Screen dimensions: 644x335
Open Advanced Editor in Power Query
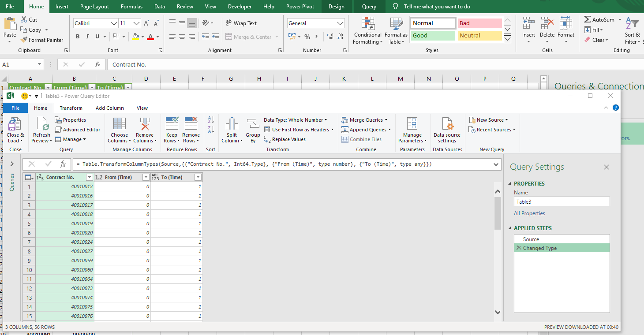(78, 130)
